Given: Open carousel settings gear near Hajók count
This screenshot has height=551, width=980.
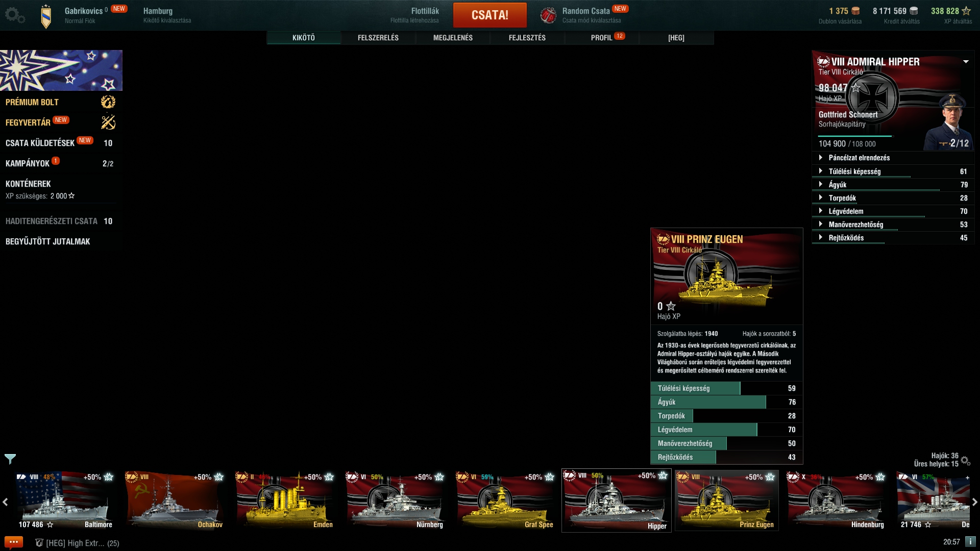Looking at the screenshot, I should coord(965,460).
